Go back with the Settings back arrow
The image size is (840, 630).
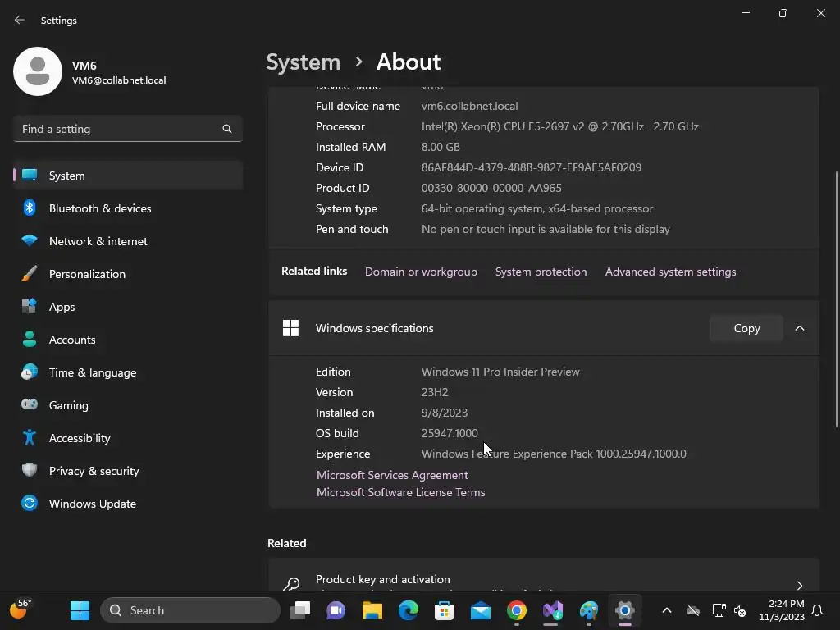coord(20,20)
